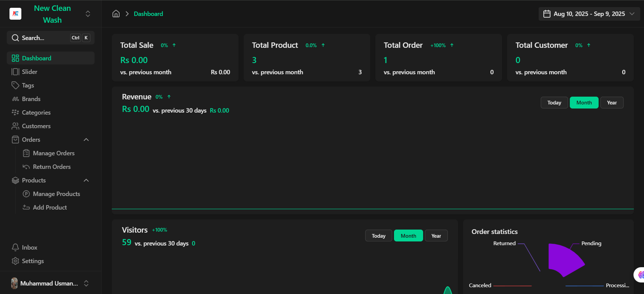Click the Manage Products circle icon
This screenshot has height=294, width=644.
26,194
